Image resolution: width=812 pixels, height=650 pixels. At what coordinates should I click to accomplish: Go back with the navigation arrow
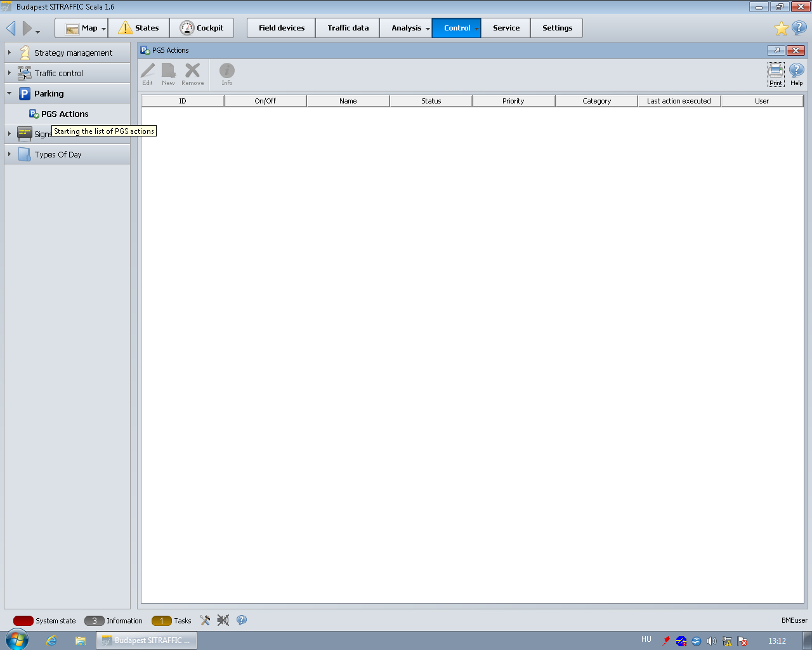(x=11, y=28)
